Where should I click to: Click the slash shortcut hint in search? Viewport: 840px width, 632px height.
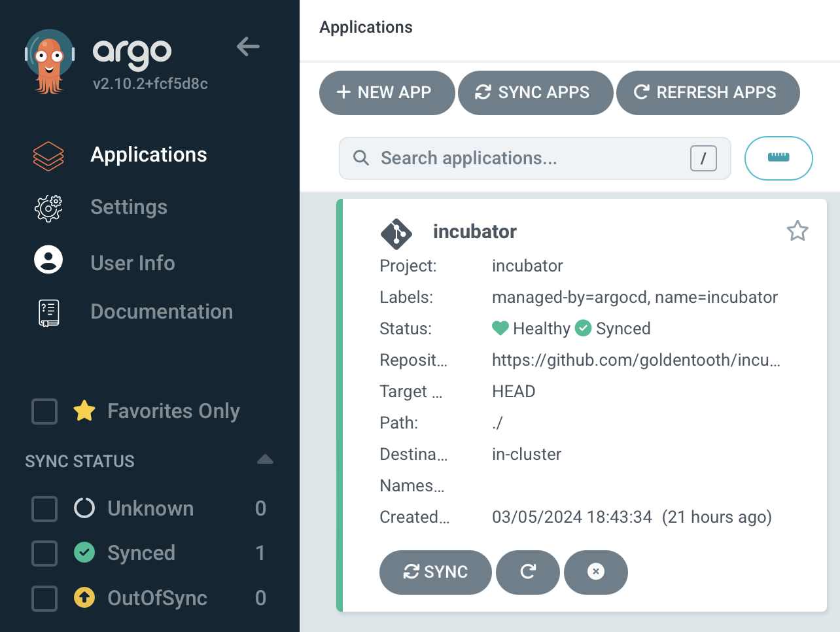703,158
